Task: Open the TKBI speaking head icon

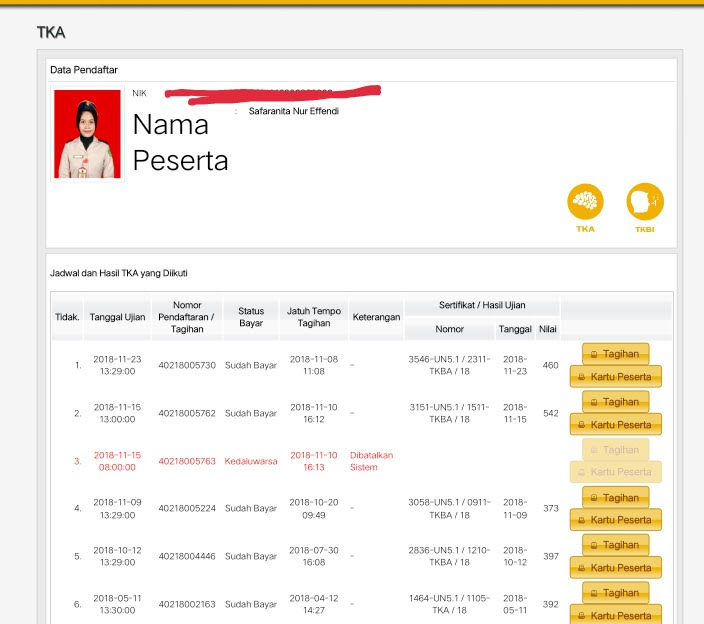Action: [645, 201]
